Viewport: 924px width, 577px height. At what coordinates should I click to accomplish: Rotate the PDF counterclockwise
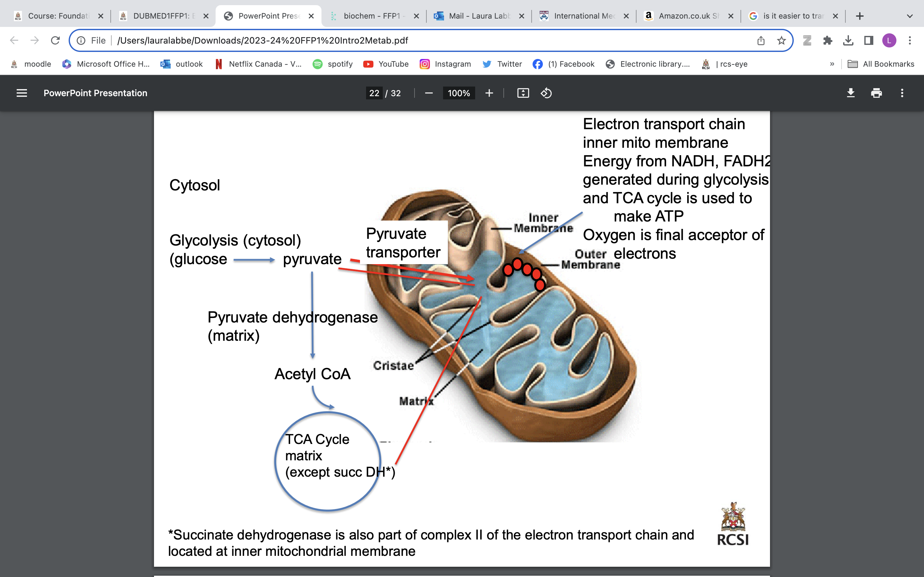point(546,93)
